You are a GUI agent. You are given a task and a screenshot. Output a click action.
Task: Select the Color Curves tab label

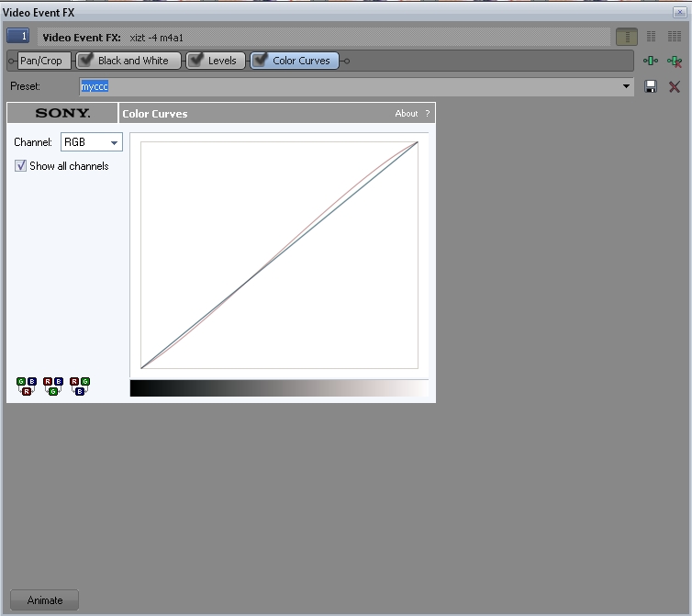pyautogui.click(x=301, y=61)
